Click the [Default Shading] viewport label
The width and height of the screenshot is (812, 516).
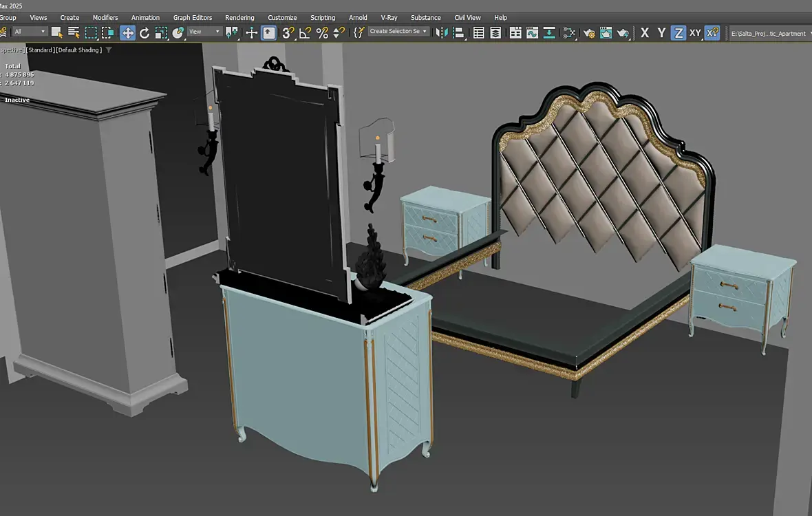(x=78, y=50)
